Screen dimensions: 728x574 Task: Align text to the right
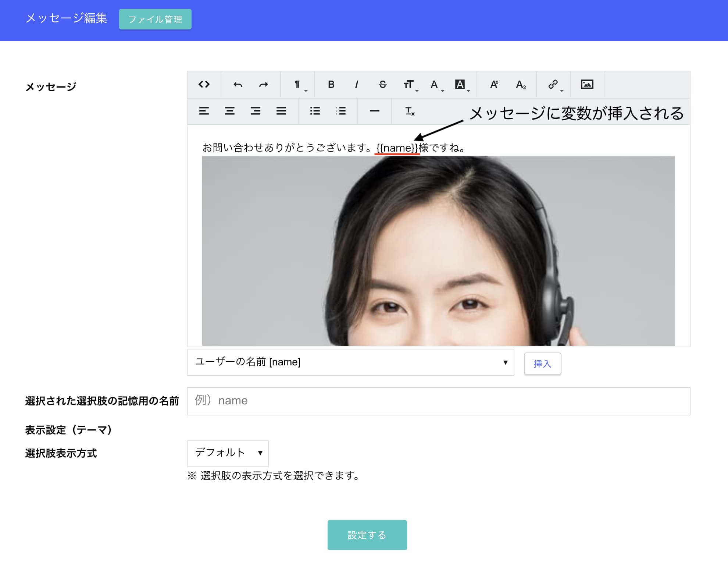[256, 111]
